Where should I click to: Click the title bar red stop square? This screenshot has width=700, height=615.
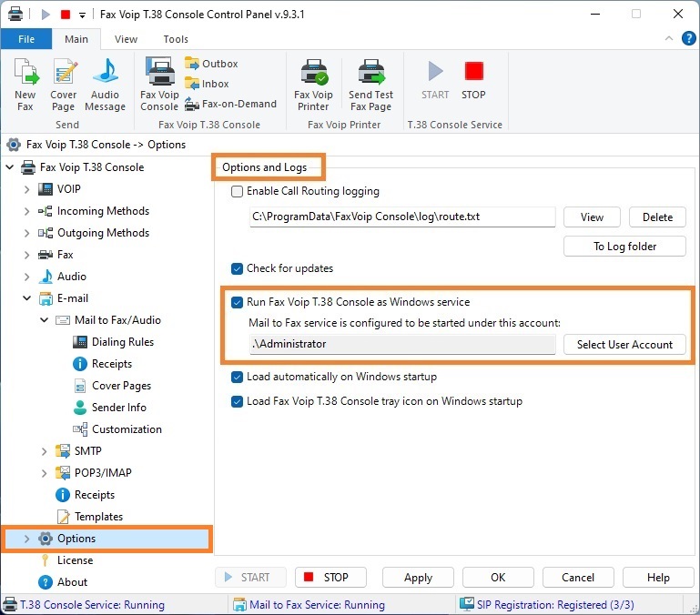[66, 15]
